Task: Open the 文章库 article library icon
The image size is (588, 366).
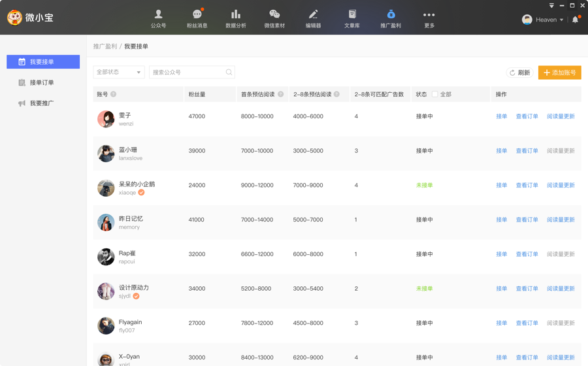Action: click(x=352, y=14)
